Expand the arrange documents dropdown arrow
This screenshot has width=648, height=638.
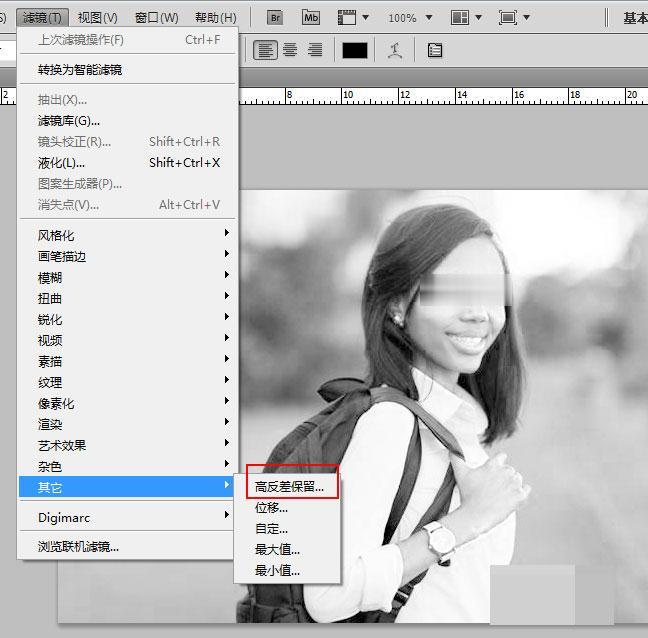click(x=479, y=18)
